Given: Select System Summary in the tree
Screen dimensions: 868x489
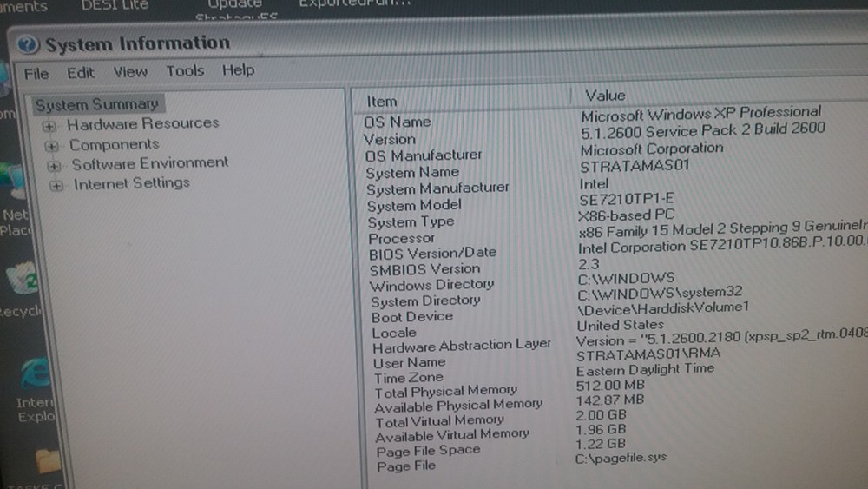Looking at the screenshot, I should click(97, 104).
